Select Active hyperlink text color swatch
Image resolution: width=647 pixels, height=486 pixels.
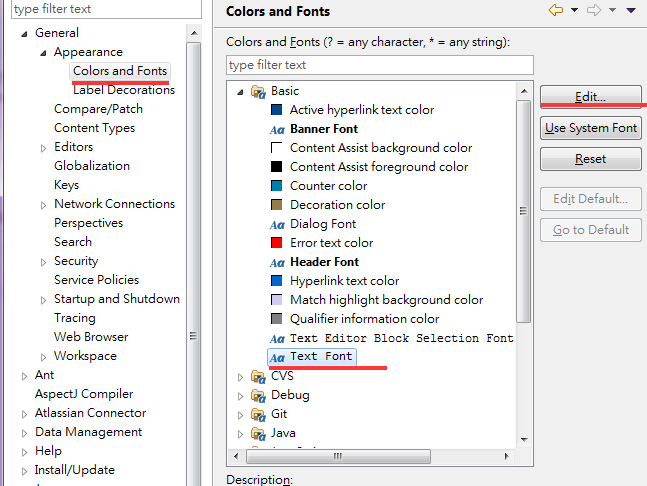click(x=277, y=110)
